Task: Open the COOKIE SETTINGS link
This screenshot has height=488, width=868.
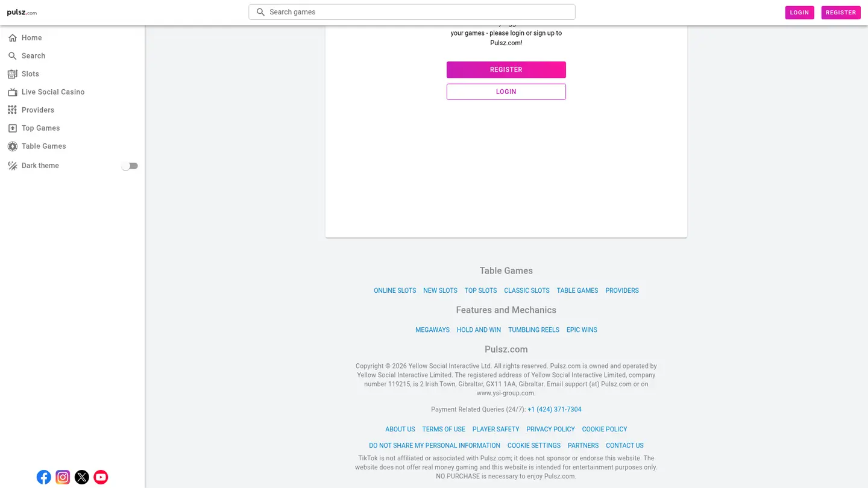Action: pos(534,446)
